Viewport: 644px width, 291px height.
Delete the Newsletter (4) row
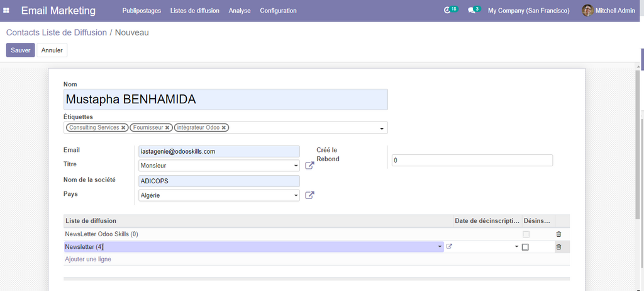coord(558,247)
